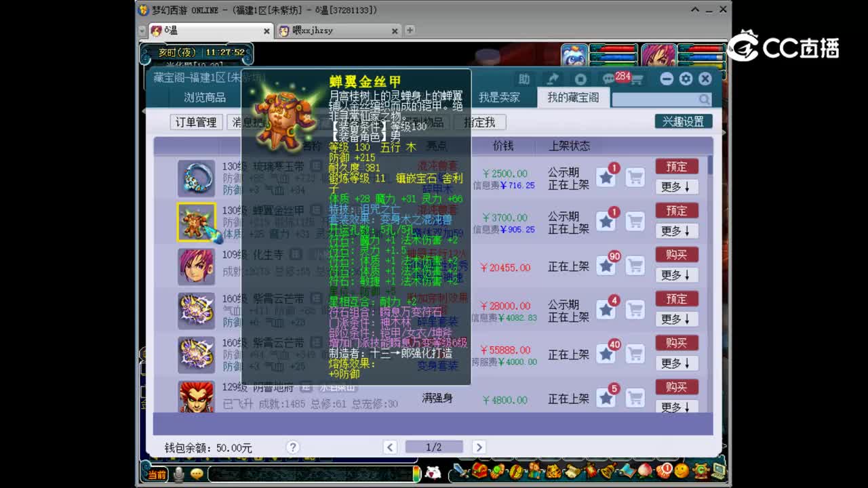Open the 订单管理 section
The width and height of the screenshot is (868, 488).
pyautogui.click(x=196, y=122)
